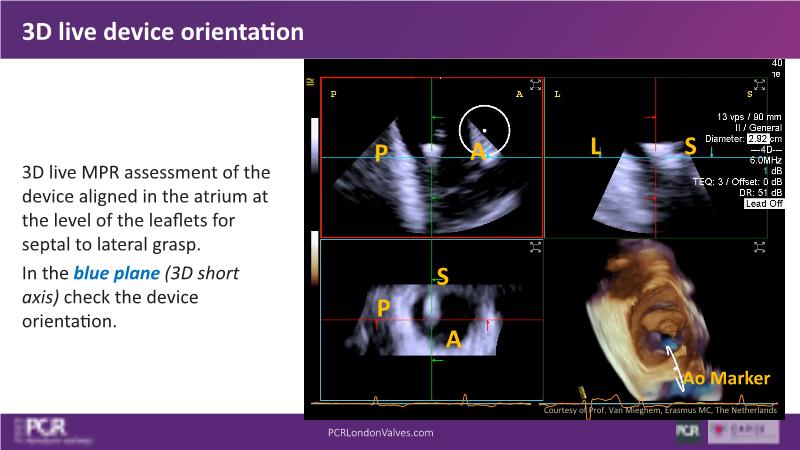800x450 pixels.
Task: Click the red plane arrow in bottom-left pane
Action: pos(486,325)
